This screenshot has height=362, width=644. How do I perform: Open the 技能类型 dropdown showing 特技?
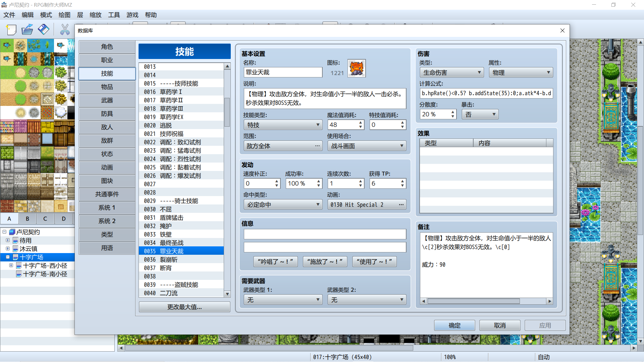click(283, 125)
